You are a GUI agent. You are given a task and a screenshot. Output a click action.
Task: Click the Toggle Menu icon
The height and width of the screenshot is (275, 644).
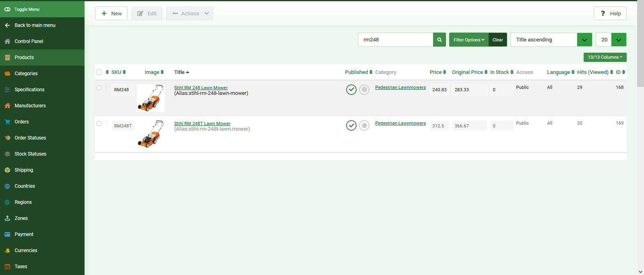pyautogui.click(x=7, y=9)
